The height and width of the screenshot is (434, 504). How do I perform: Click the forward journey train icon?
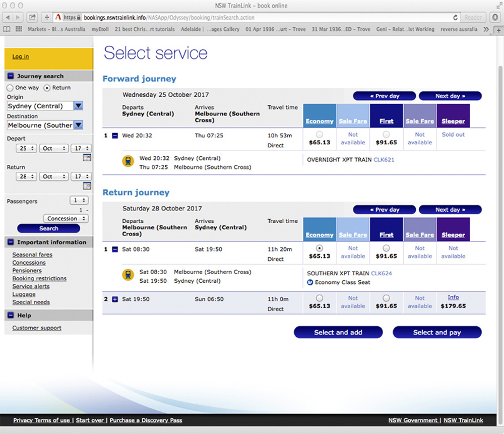128,161
